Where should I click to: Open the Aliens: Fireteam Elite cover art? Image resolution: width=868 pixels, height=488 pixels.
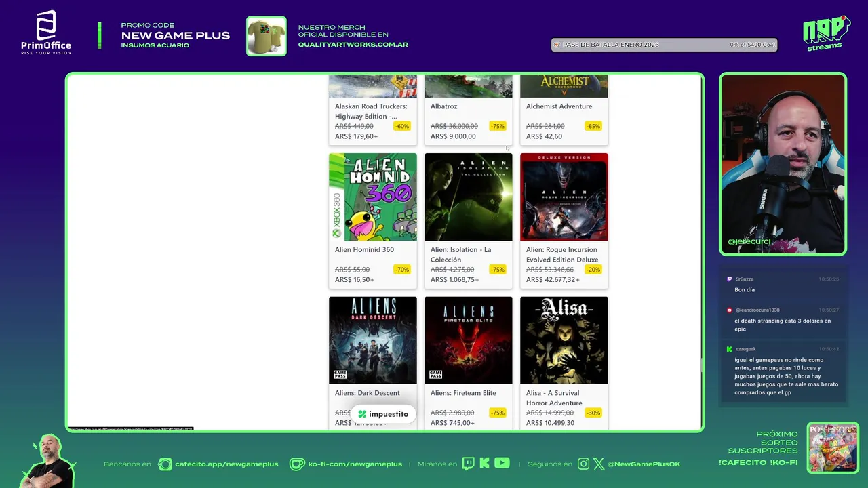[x=469, y=340]
